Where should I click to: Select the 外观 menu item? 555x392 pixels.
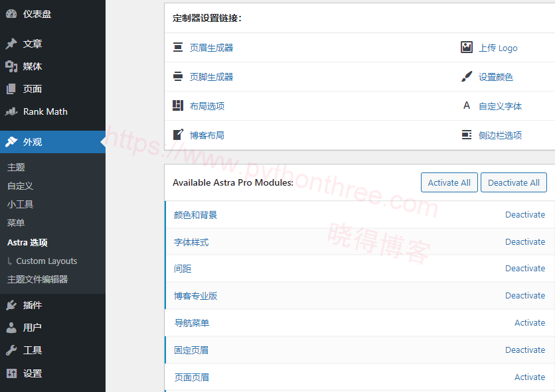click(52, 142)
